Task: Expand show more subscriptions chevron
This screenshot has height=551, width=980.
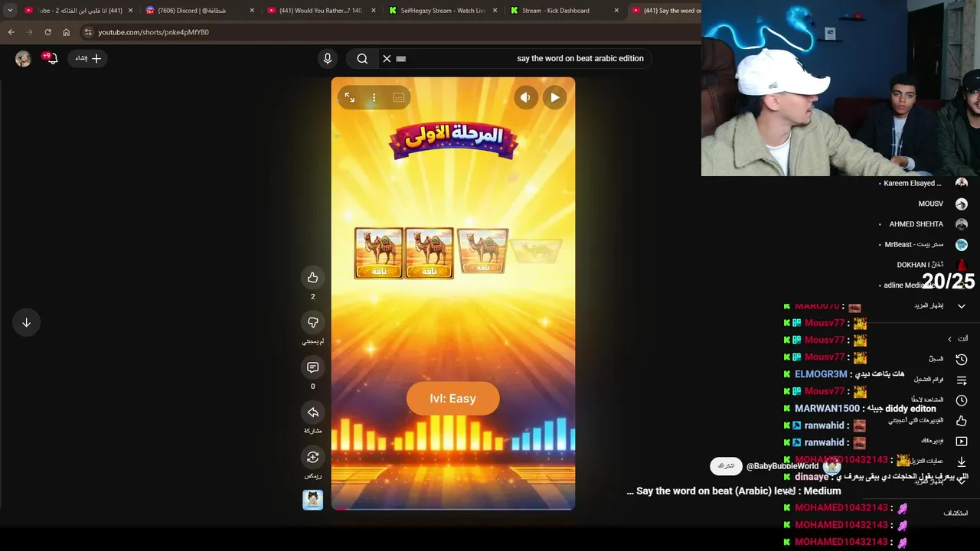Action: 962,305
